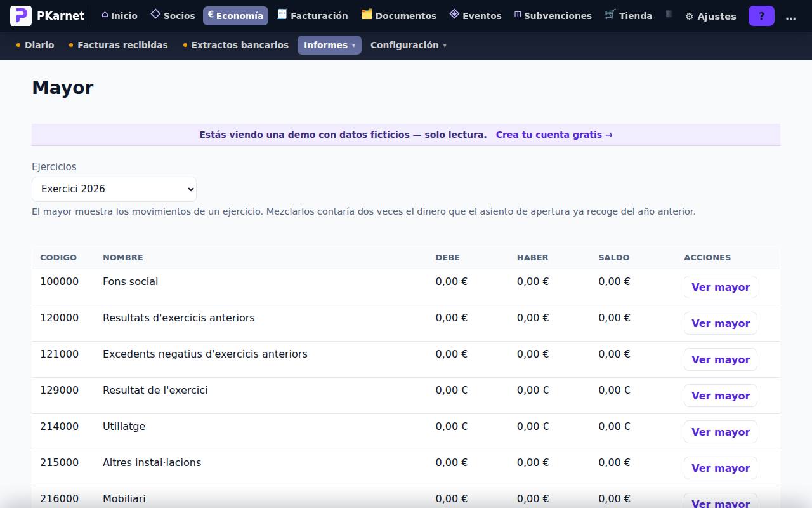Expand the Informes dropdown menu

tap(329, 45)
